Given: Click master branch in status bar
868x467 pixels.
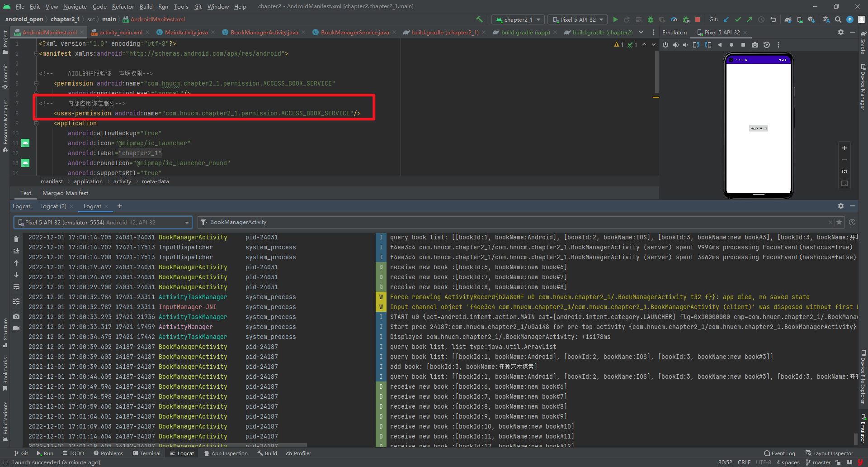Looking at the screenshot, I should pos(818,462).
